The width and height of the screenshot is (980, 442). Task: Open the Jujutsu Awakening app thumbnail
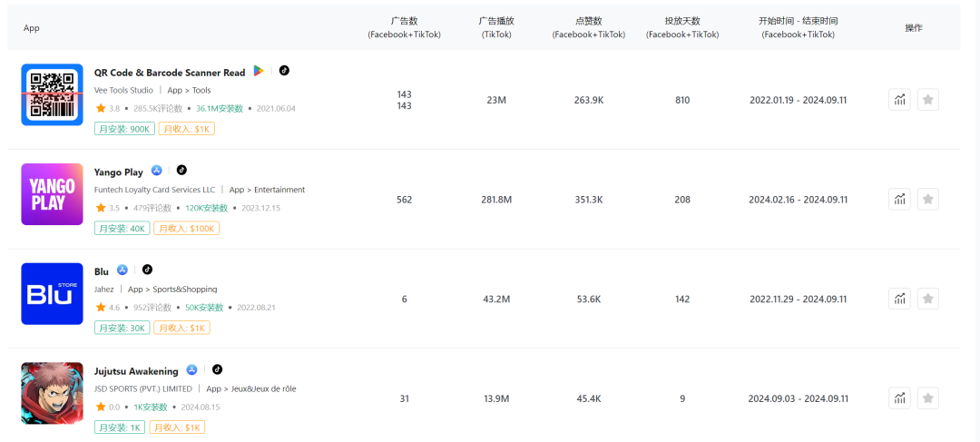point(52,393)
